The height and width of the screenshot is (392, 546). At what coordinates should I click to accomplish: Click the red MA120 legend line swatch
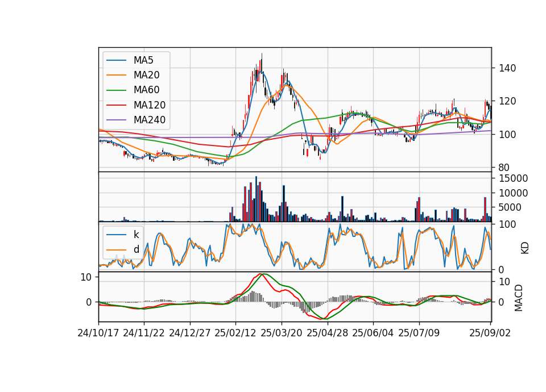(x=116, y=105)
